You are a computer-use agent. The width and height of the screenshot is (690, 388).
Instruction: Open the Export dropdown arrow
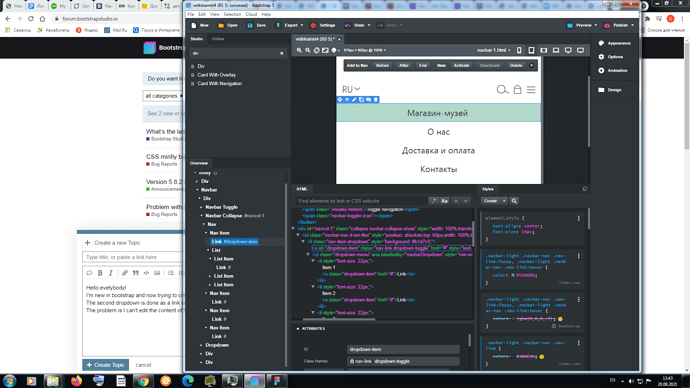click(x=302, y=26)
